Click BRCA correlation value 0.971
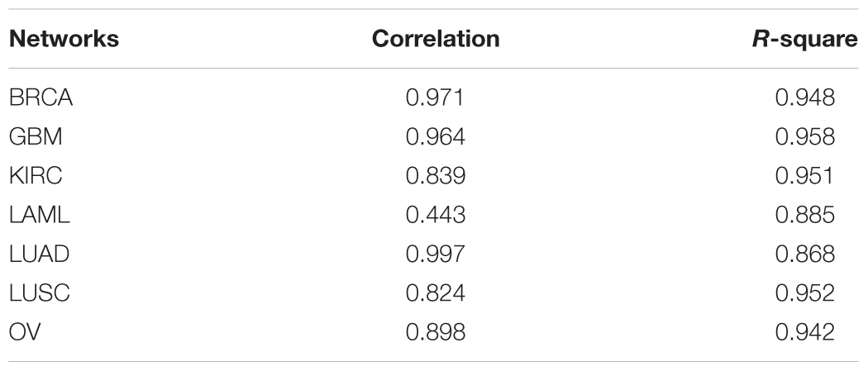 (436, 98)
